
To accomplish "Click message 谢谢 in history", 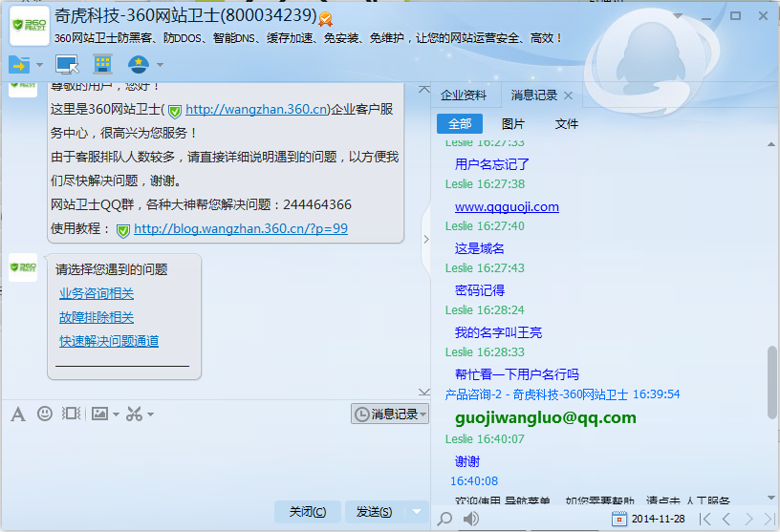I will (x=467, y=461).
